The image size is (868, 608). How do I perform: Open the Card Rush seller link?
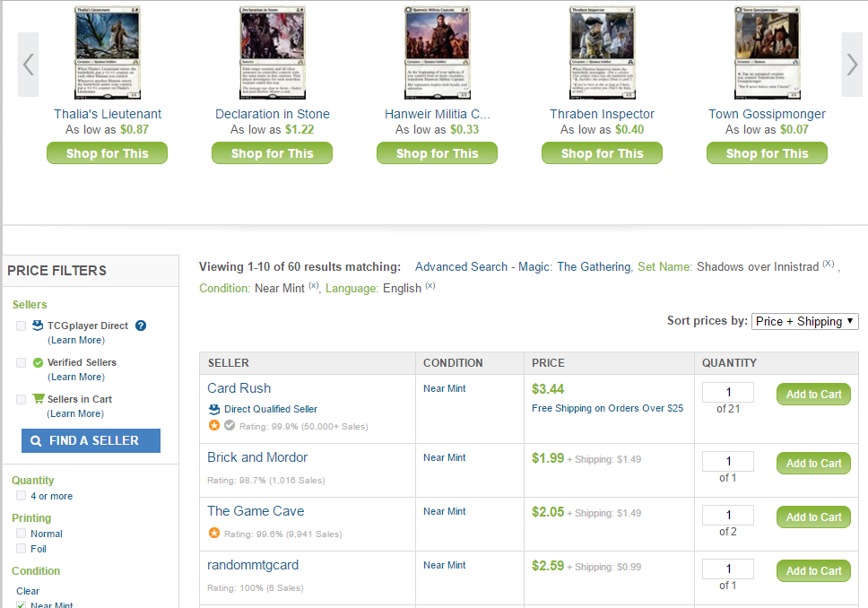[x=239, y=388]
